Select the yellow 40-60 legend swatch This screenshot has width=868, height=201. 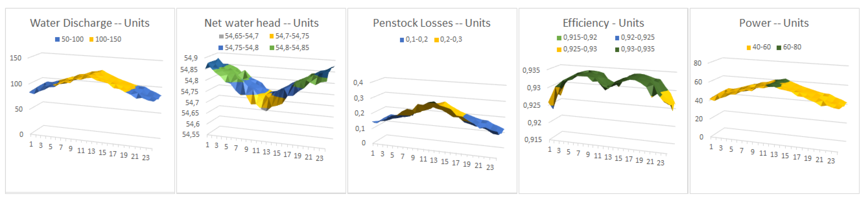tap(748, 47)
